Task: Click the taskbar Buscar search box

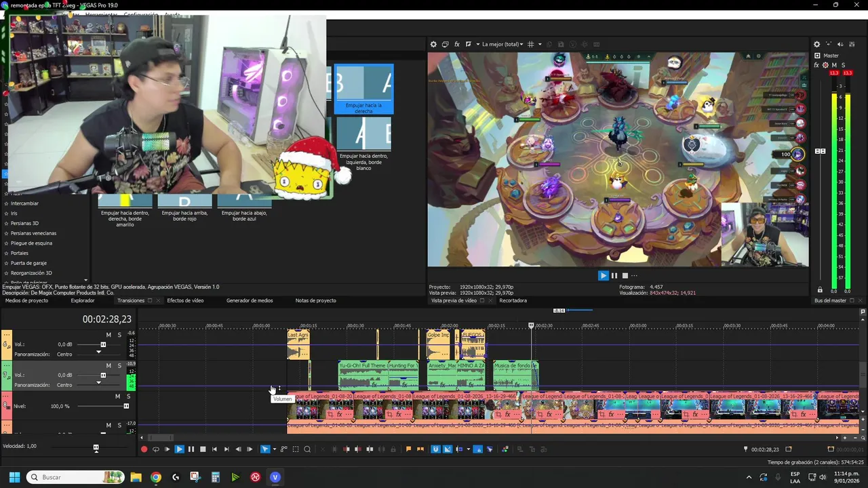Action: [76, 477]
